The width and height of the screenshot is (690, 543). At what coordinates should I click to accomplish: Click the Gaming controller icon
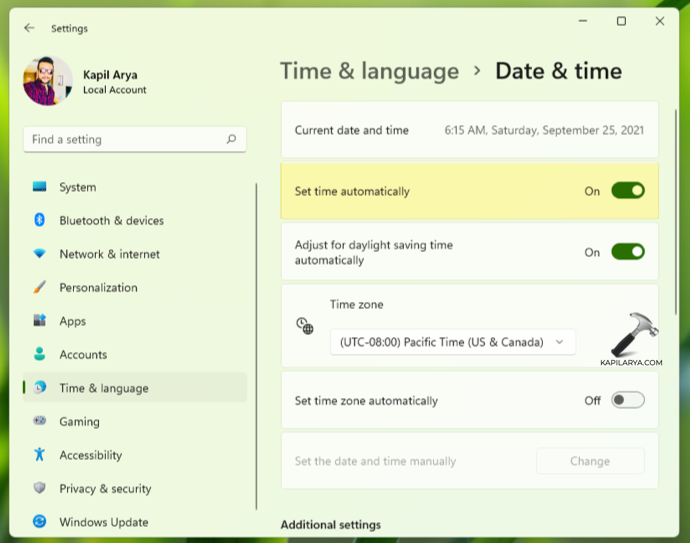pos(40,421)
